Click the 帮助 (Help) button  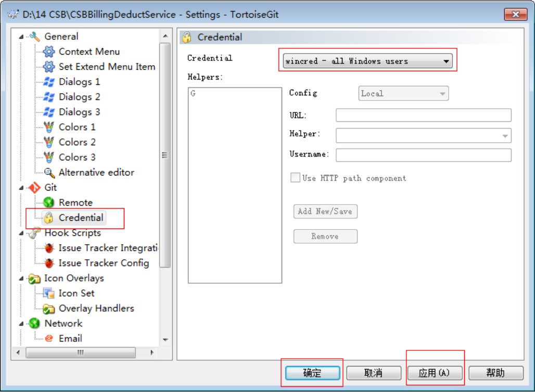[x=496, y=373]
